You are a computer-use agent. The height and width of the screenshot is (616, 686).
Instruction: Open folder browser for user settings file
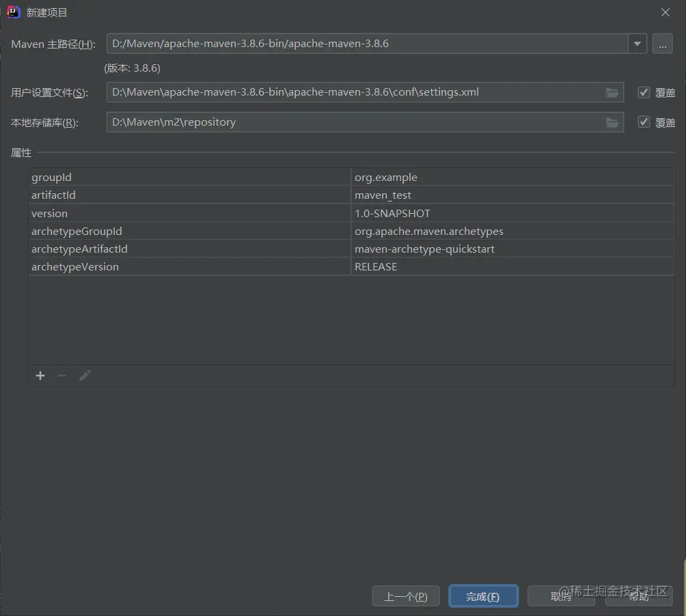click(x=612, y=92)
